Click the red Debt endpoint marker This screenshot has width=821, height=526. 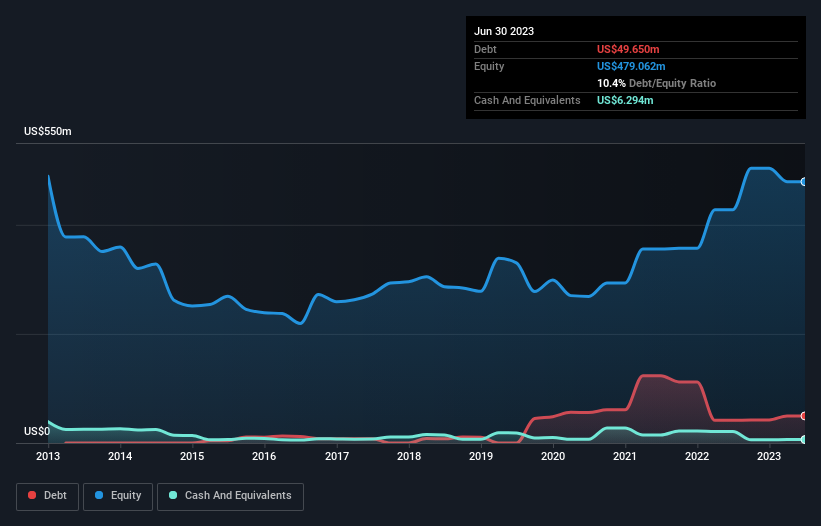point(804,416)
